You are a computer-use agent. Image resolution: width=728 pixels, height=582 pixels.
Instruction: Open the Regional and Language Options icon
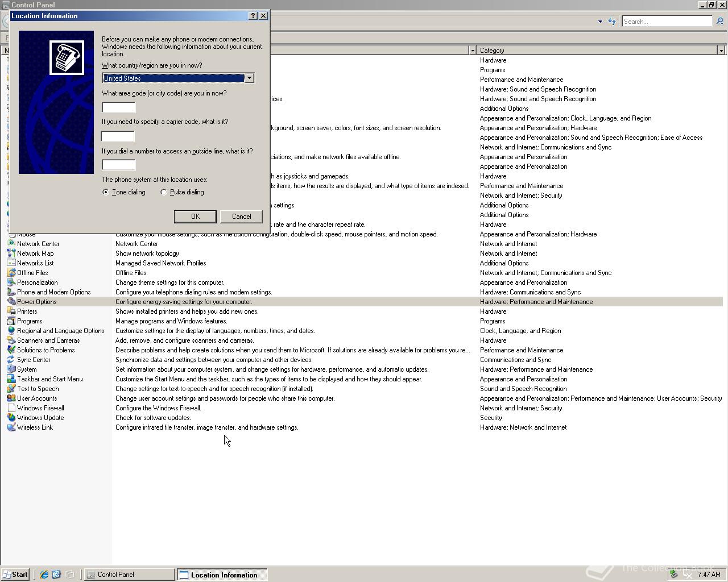[11, 331]
